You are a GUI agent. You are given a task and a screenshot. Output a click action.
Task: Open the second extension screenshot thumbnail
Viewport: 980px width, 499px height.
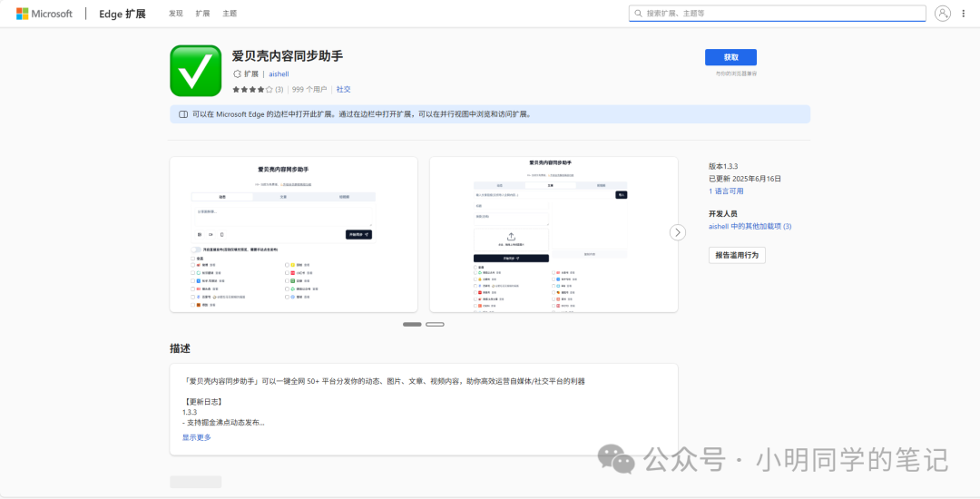(x=554, y=234)
